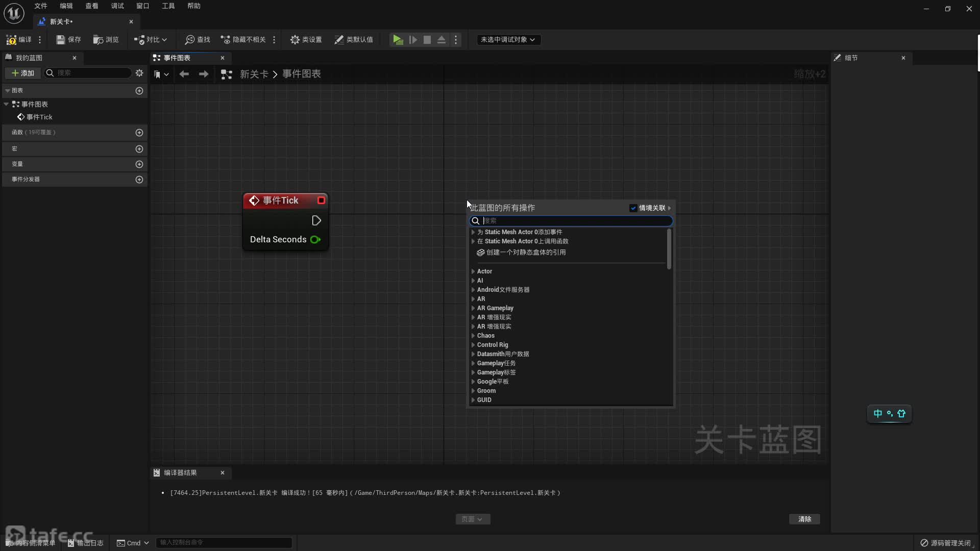This screenshot has height=551, width=980.
Task: Navigate forward with right arrow
Action: click(x=204, y=74)
